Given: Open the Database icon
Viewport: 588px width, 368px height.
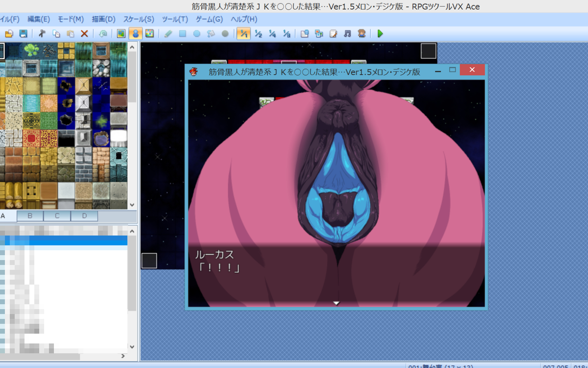Looking at the screenshot, I should pos(305,34).
